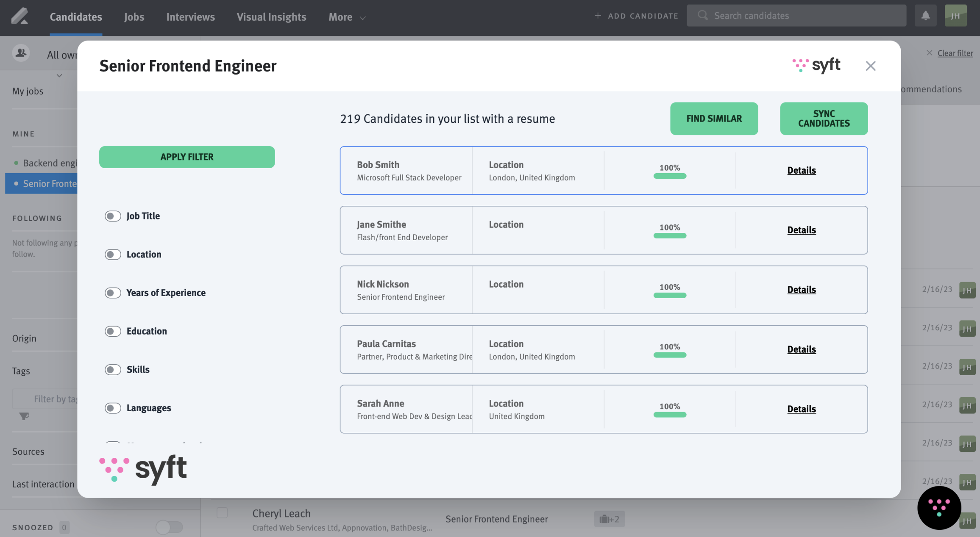
Task: Select Cheryl Leach's candidate checkbox
Action: tap(222, 512)
